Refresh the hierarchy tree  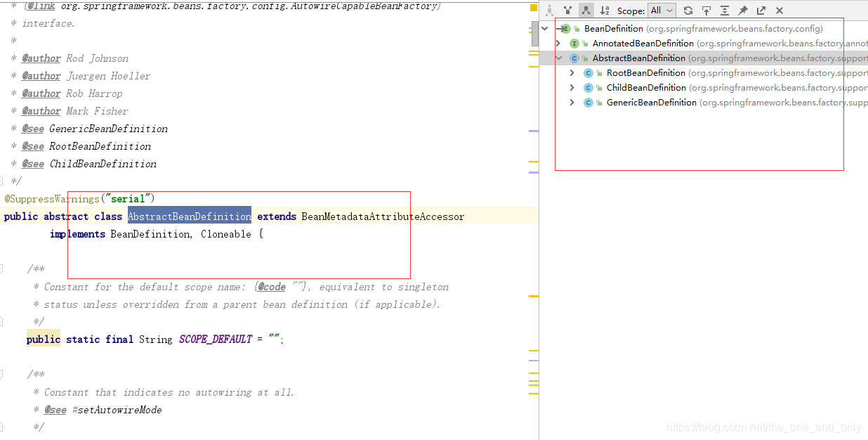click(x=688, y=11)
